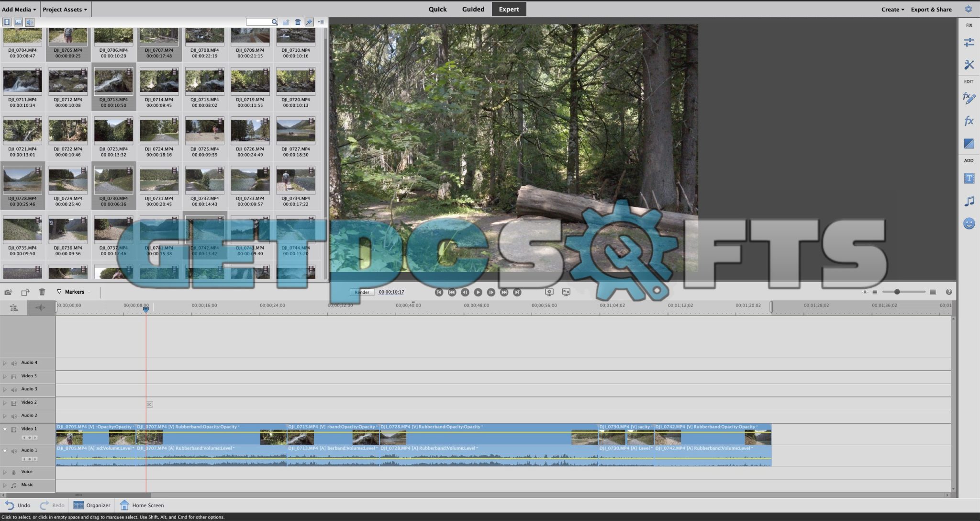Click the rotate clip icon beside camera

[25, 292]
